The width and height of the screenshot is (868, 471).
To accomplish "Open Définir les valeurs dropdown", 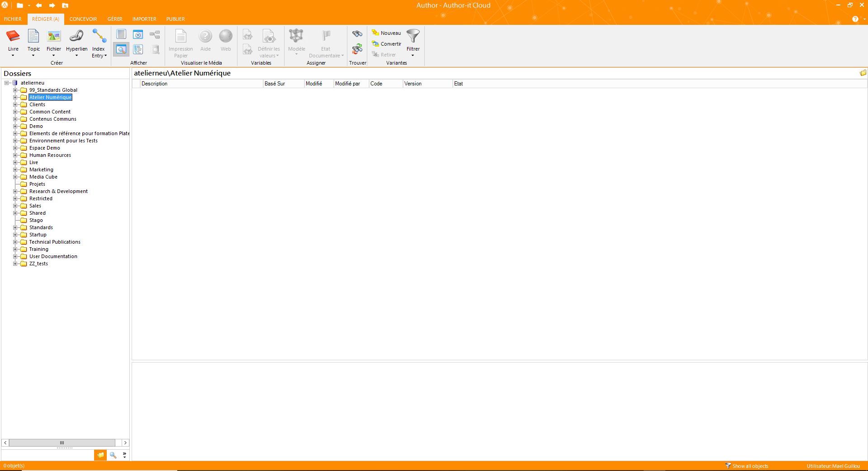I will (269, 52).
